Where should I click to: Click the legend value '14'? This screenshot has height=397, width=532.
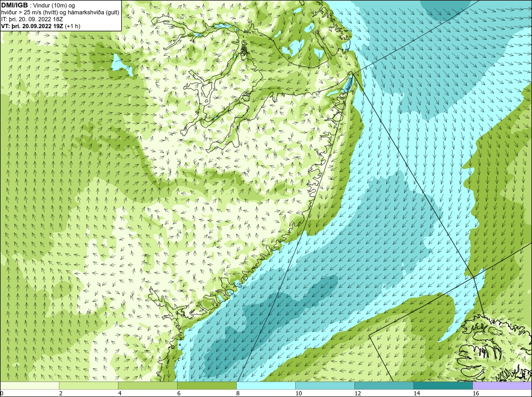(417, 393)
